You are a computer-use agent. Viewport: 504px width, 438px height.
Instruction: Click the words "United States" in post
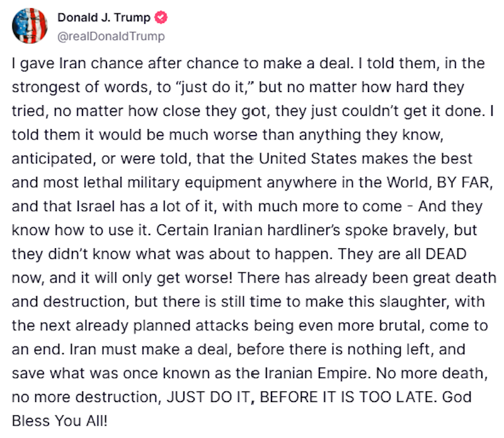pos(308,159)
